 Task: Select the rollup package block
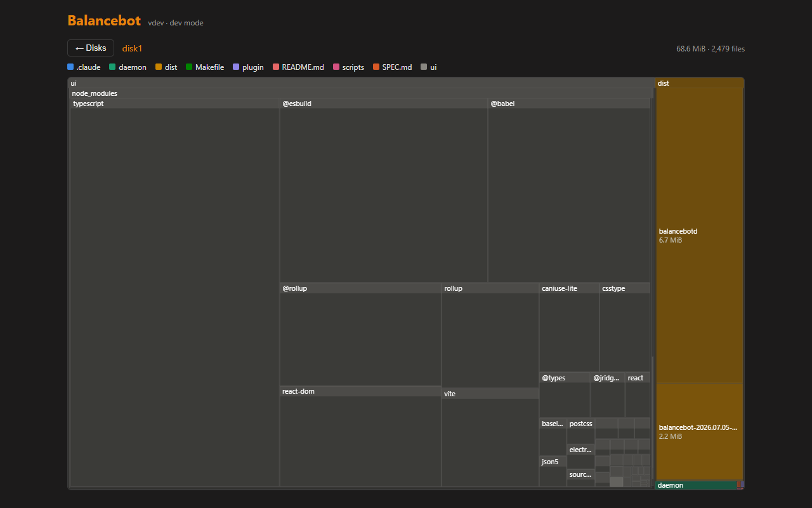point(490,335)
